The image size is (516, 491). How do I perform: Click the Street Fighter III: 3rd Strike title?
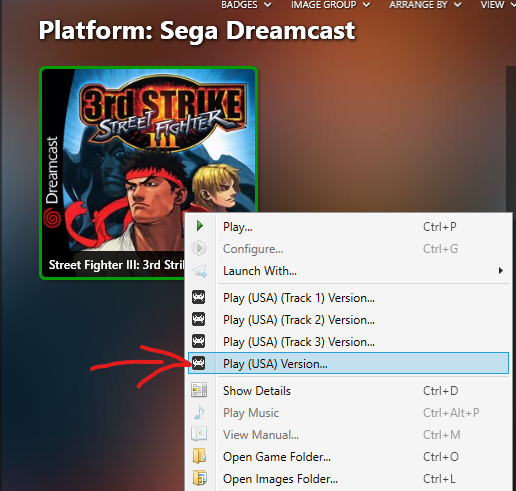click(116, 265)
